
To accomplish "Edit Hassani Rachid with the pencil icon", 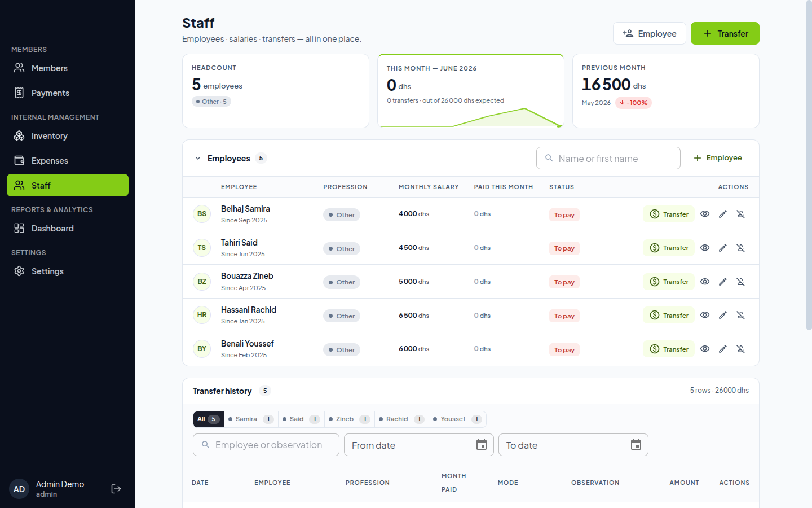I will [723, 315].
